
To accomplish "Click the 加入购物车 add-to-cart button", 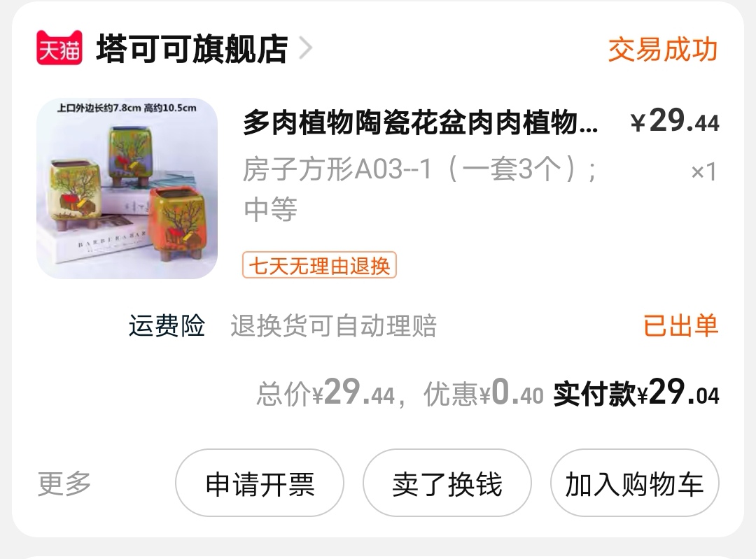I will (x=634, y=483).
